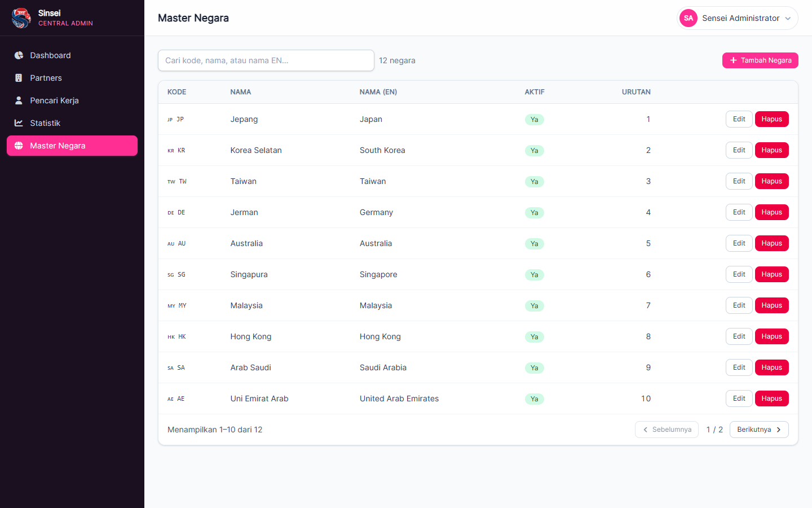Go to next page with Berikutnya
Screen dimensions: 812x508
(x=759, y=430)
